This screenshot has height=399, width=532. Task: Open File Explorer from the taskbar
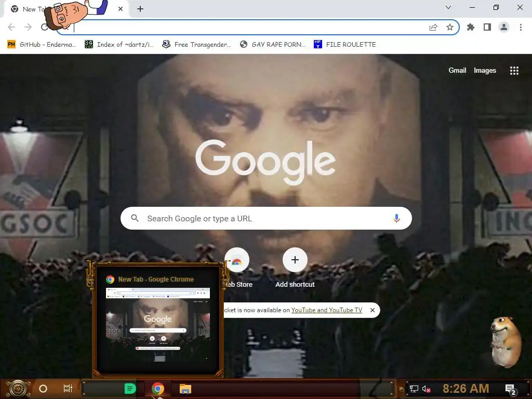pyautogui.click(x=185, y=389)
